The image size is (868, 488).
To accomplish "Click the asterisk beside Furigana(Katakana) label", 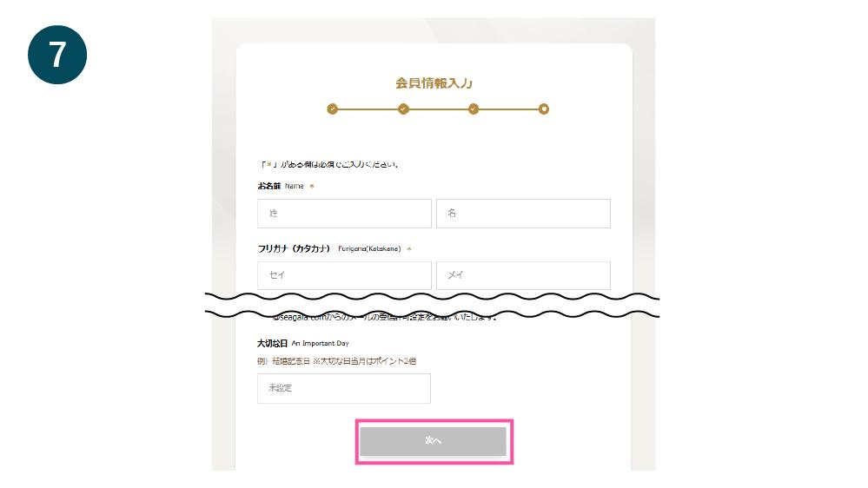I will pos(409,248).
